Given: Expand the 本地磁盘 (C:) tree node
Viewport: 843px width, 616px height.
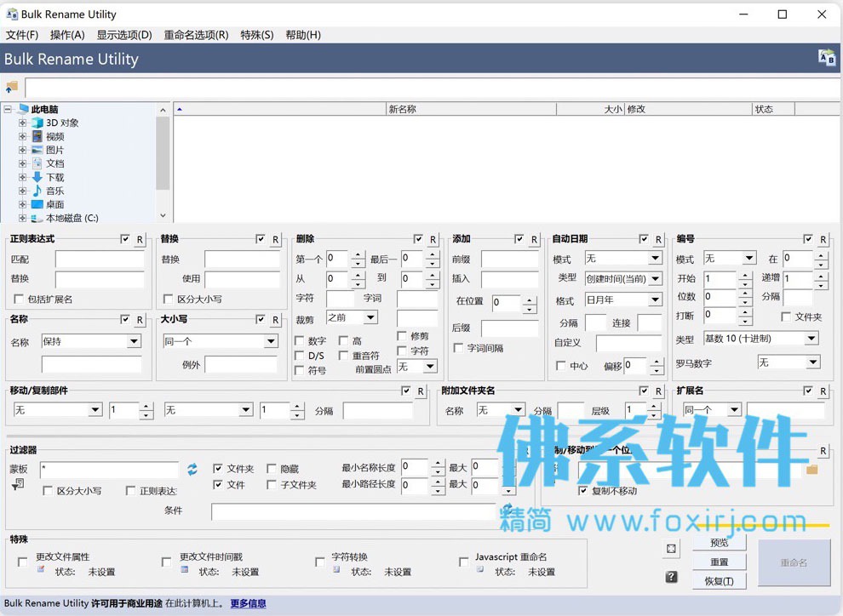Looking at the screenshot, I should [x=22, y=218].
